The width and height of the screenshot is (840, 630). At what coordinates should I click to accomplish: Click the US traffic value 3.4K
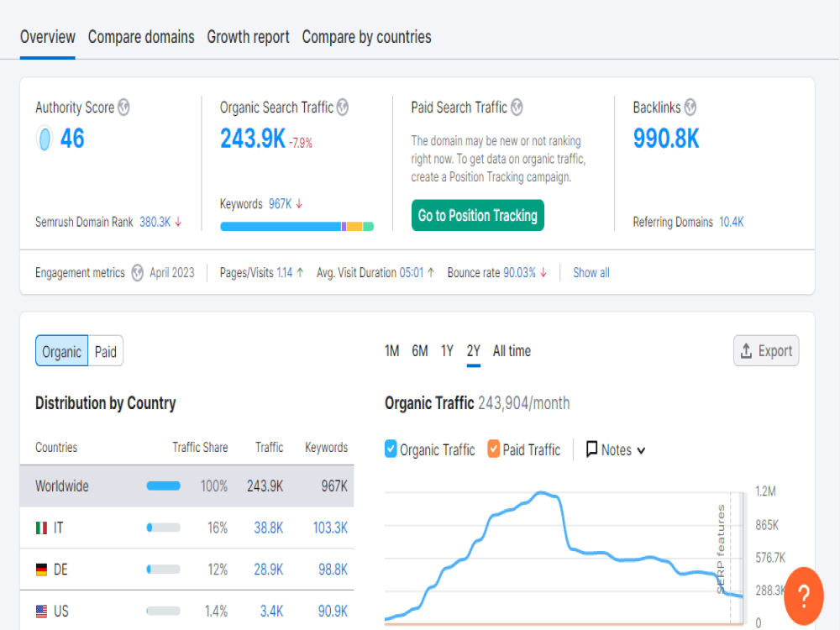pos(271,612)
